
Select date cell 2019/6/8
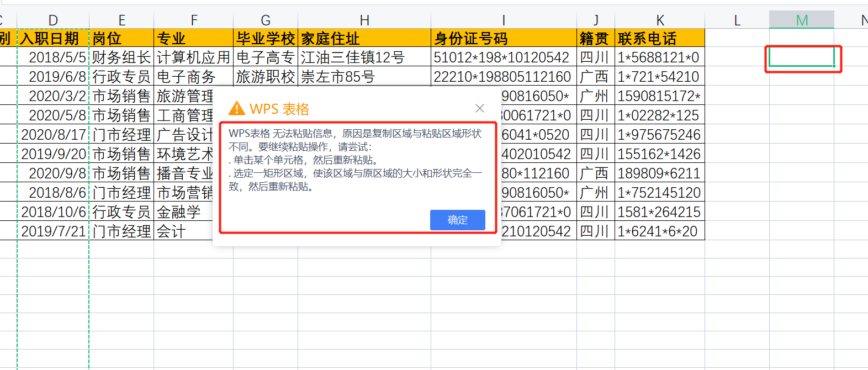(53, 76)
